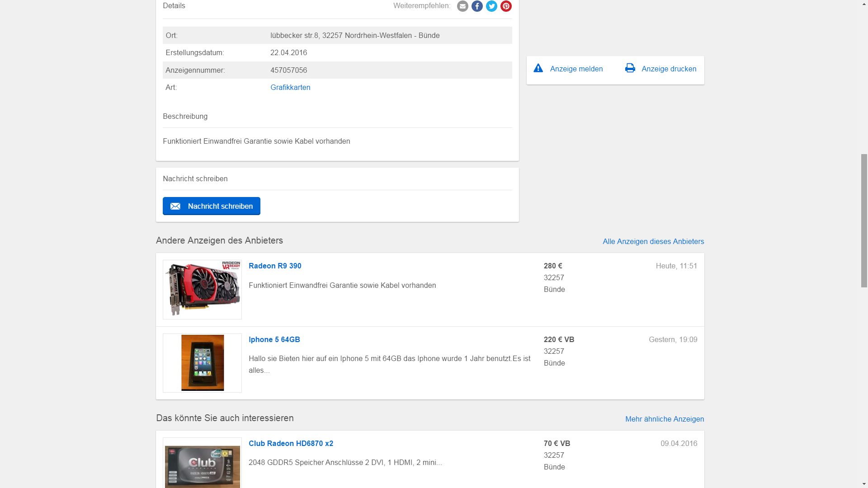Click the Iphone 5 listing description text

tap(389, 364)
